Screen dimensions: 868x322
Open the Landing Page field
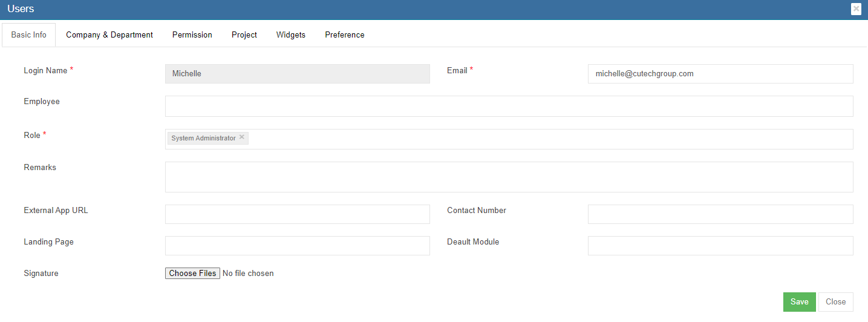click(x=297, y=246)
